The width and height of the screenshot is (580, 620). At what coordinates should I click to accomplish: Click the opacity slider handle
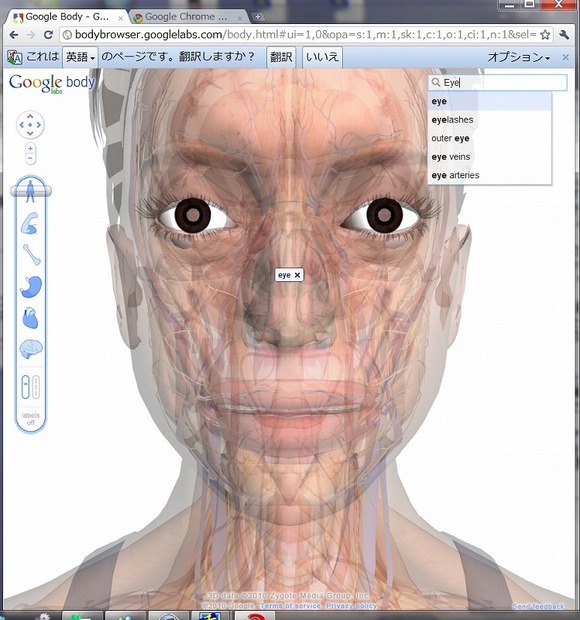tap(31, 191)
